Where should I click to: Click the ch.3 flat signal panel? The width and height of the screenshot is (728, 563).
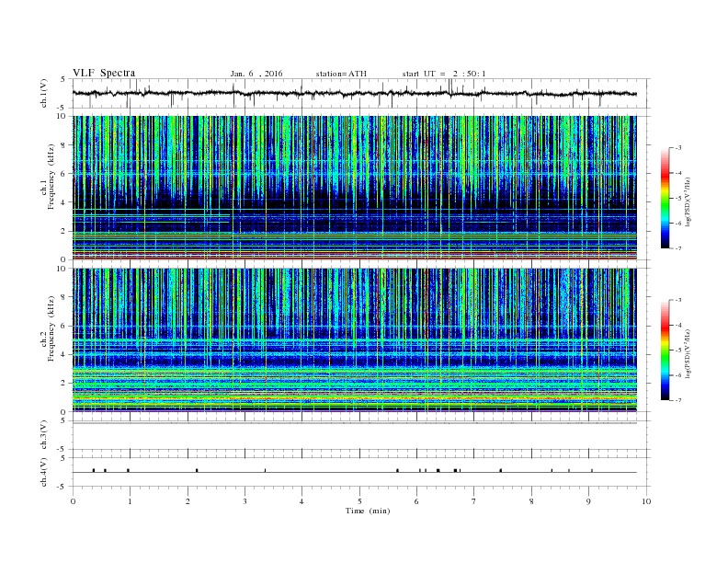pyautogui.click(x=359, y=435)
